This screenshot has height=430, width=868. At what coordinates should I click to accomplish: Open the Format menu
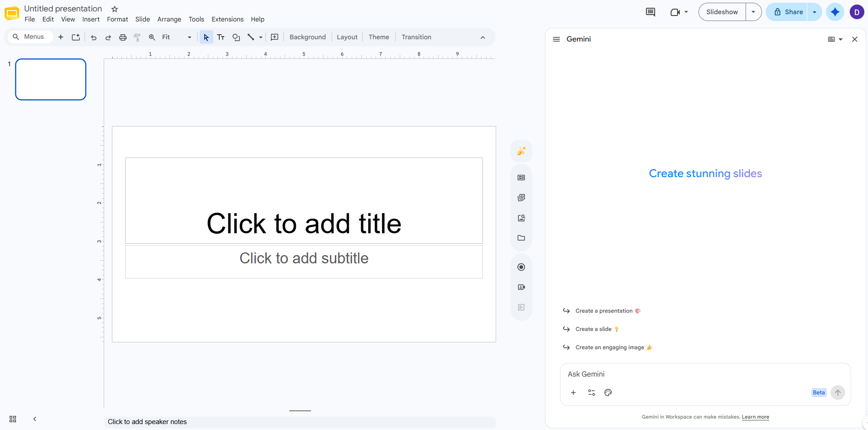click(x=117, y=19)
